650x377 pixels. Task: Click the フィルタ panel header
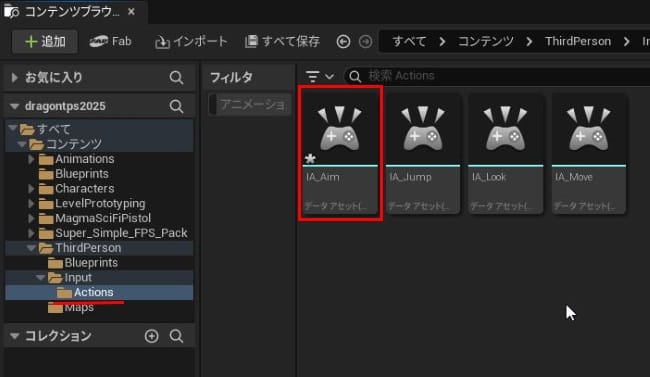(x=231, y=77)
